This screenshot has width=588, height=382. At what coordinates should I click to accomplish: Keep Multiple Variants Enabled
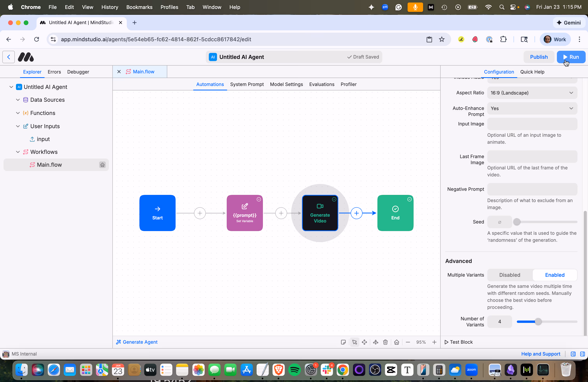pyautogui.click(x=555, y=275)
